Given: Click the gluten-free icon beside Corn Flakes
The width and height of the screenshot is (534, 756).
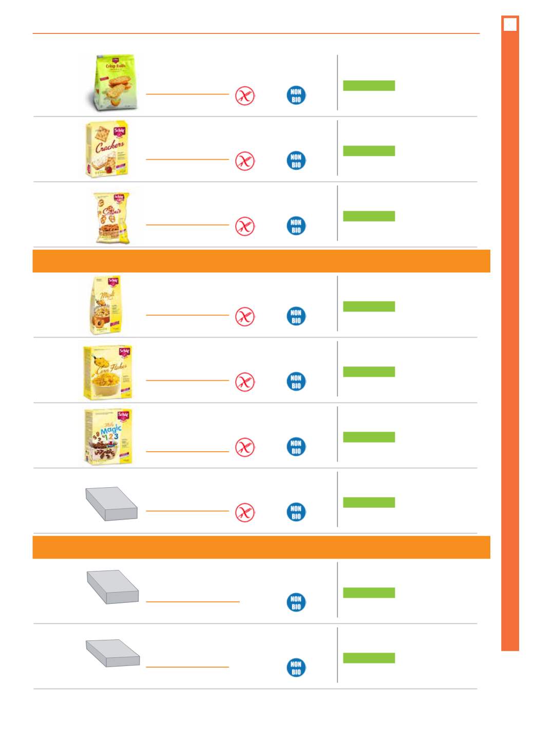Looking at the screenshot, I should (245, 382).
